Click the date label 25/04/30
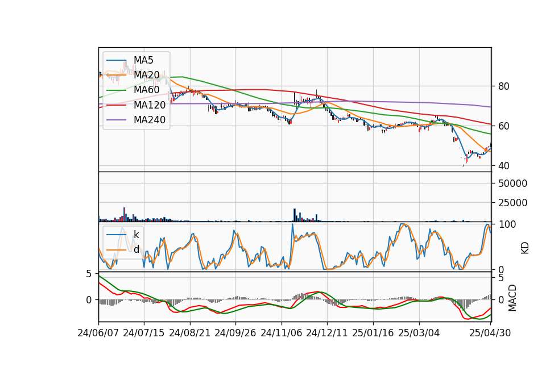The image size is (546, 392). [x=490, y=333]
